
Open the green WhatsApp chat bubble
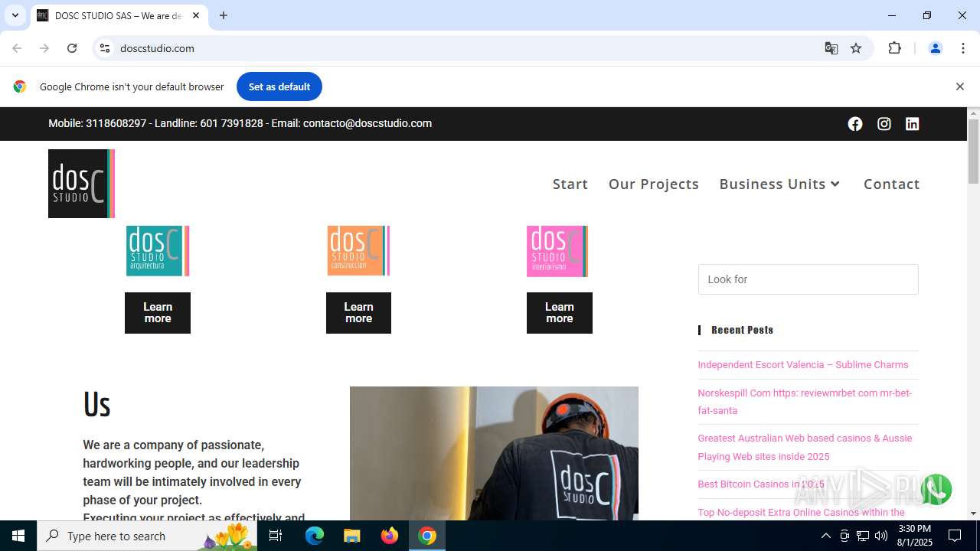coord(936,490)
